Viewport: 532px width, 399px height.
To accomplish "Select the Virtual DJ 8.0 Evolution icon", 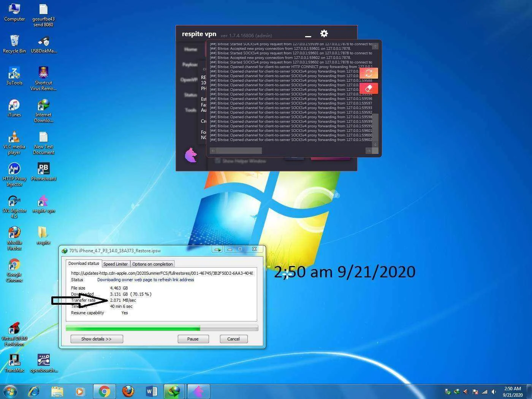I will click(14, 334).
